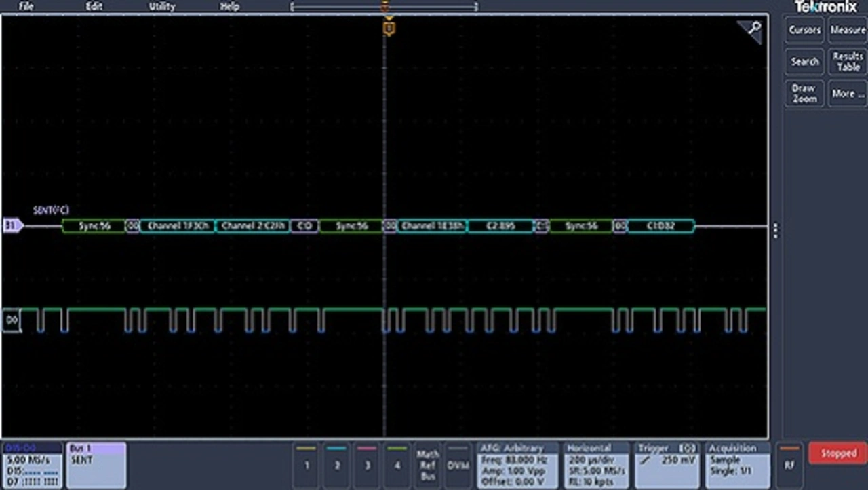Open the Trigger settings badge

click(667, 465)
